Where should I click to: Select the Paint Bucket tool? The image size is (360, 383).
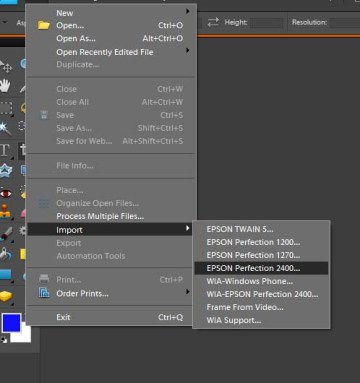[x=5, y=255]
